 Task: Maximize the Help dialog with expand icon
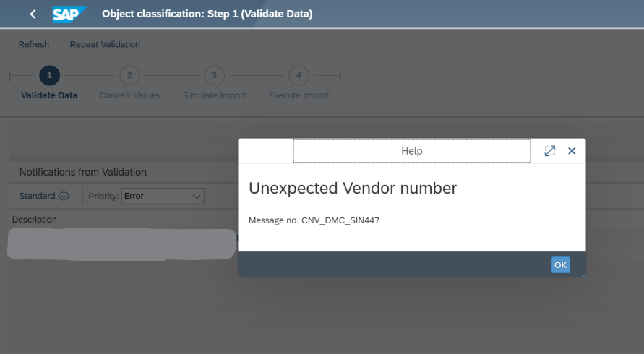click(549, 151)
